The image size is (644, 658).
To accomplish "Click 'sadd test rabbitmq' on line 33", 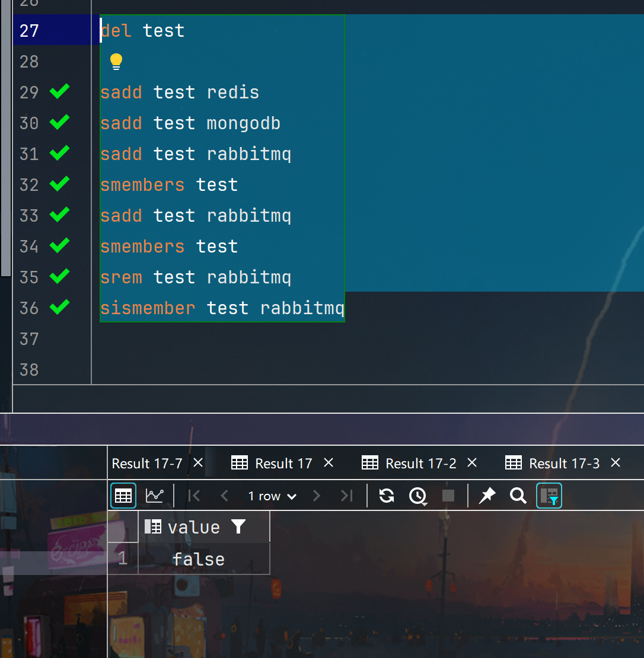I will pyautogui.click(x=196, y=216).
